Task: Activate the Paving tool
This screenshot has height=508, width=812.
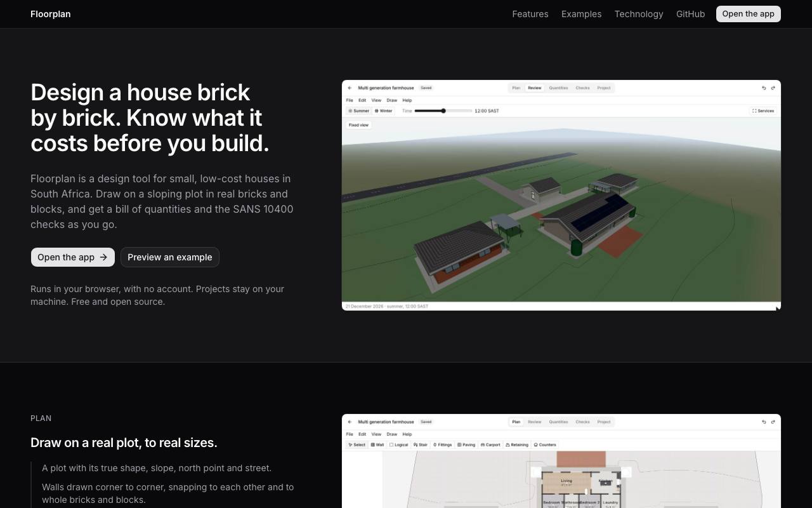Action: 466,444
